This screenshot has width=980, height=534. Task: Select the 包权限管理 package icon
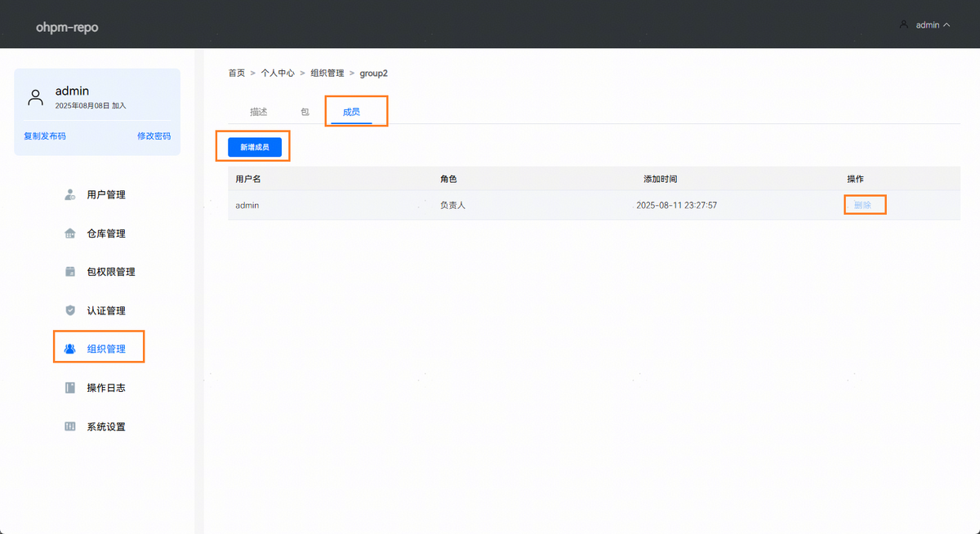70,272
